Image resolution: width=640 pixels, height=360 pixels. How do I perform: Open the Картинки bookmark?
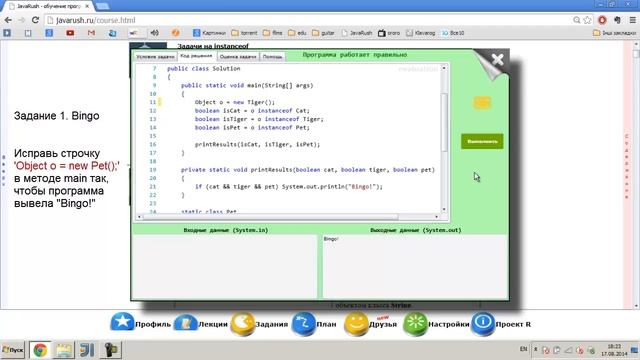[x=209, y=33]
